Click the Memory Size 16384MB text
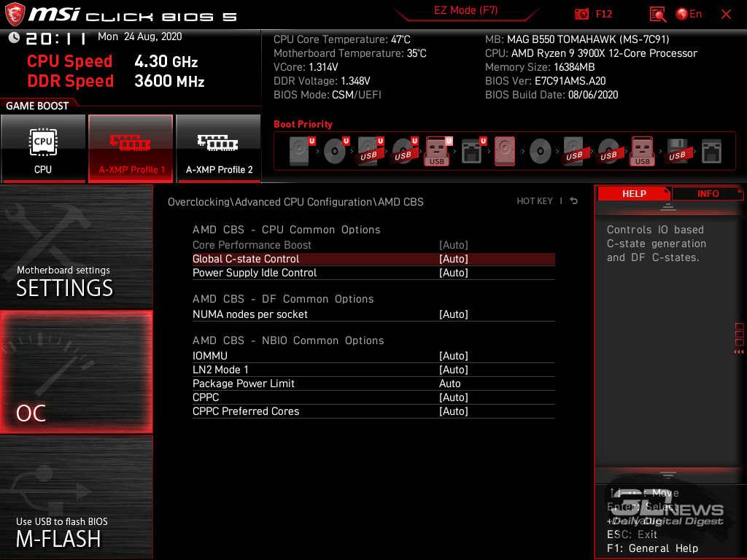Viewport: 747px width, 560px height. [x=540, y=67]
